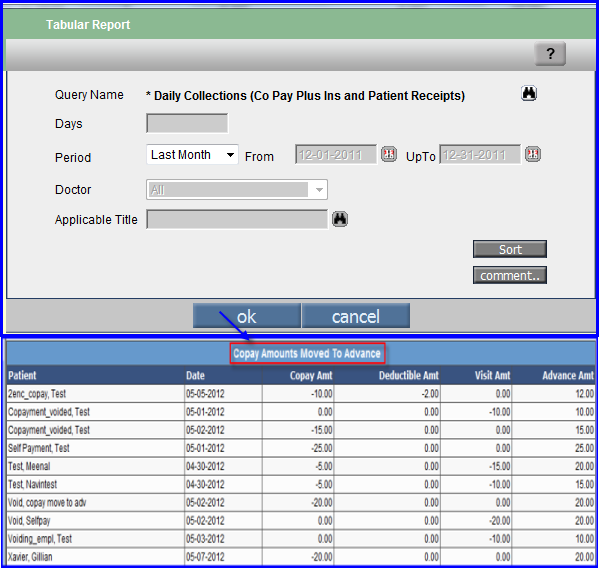Click the Patient column header
This screenshot has height=571, width=599.
22,376
